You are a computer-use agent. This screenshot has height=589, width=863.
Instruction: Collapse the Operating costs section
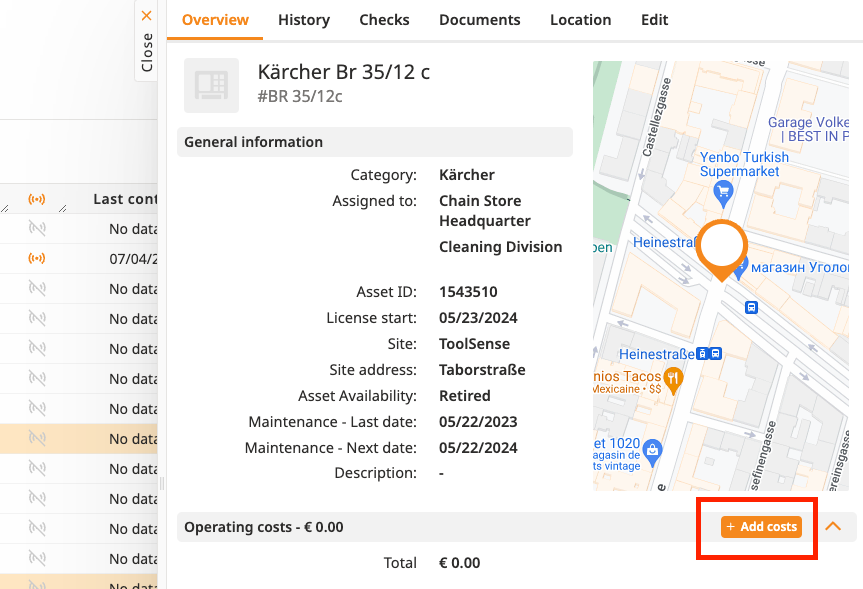coord(833,526)
